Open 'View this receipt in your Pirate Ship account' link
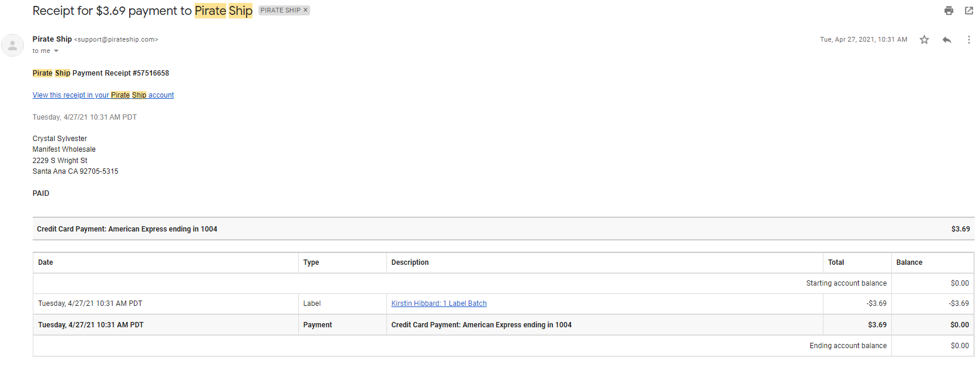This screenshot has height=366, width=980. pyautogui.click(x=103, y=95)
